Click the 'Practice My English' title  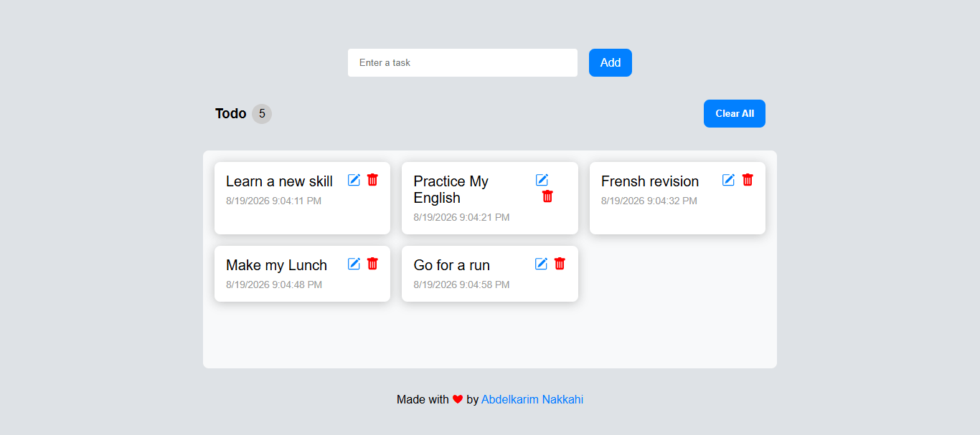(451, 189)
